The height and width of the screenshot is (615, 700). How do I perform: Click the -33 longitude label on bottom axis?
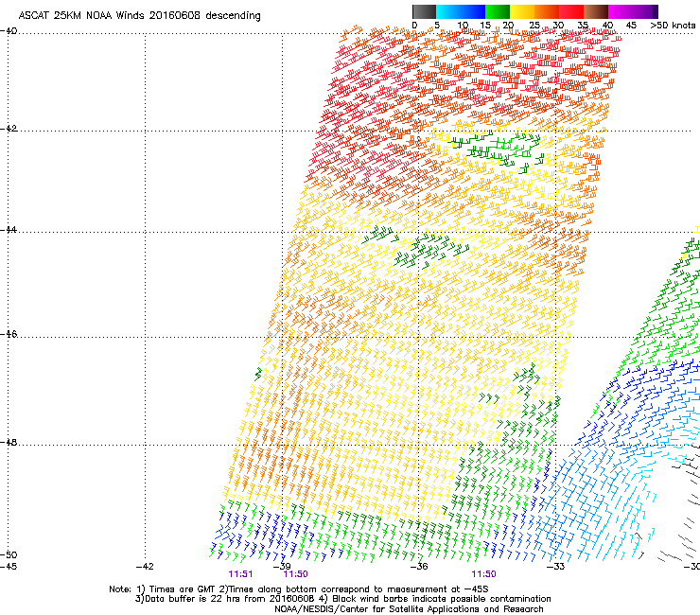[555, 567]
